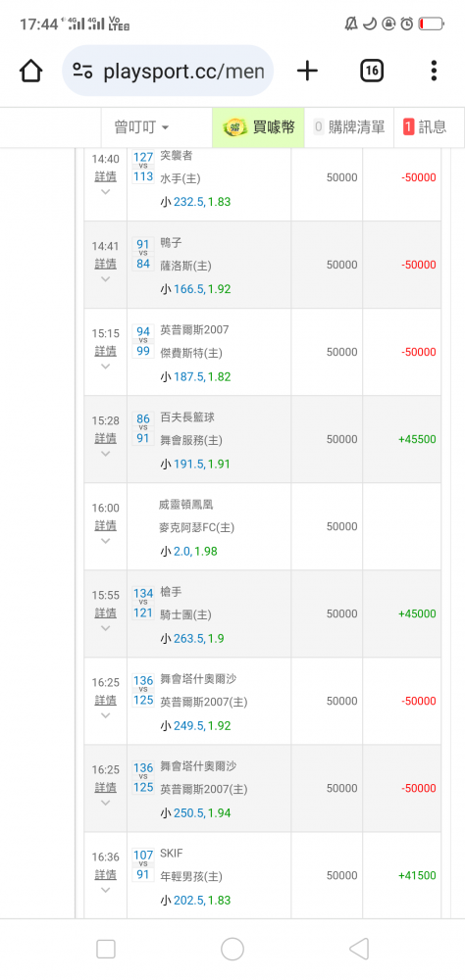Image resolution: width=465 pixels, height=980 pixels.
Task: Click 詳情 link for 15:15 game
Action: [x=105, y=351]
